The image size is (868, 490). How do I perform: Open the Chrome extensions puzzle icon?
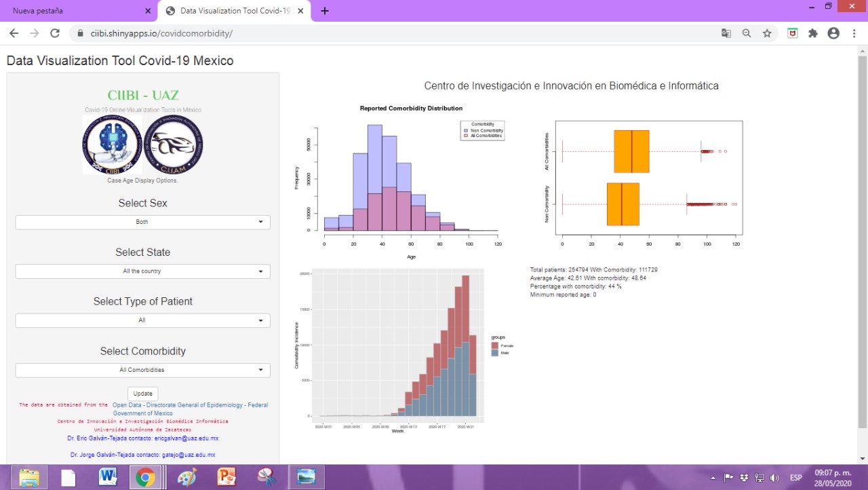(x=813, y=33)
